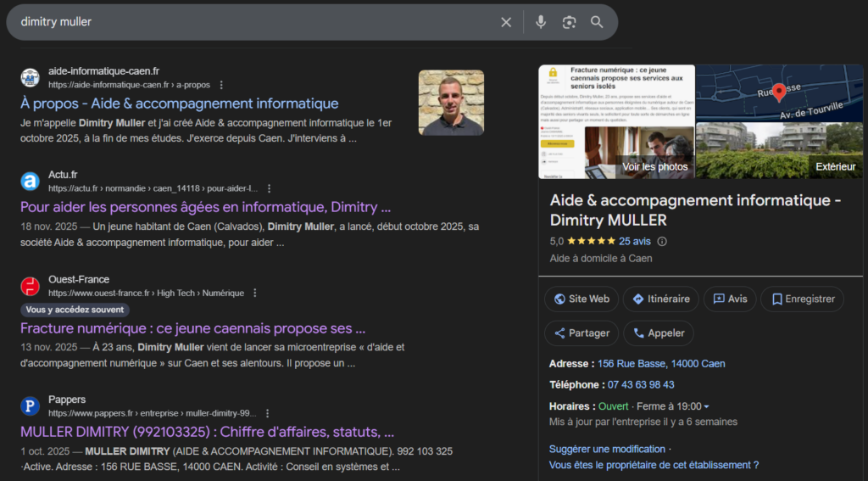Click the actu.fr › normandie › caen_14118 URL breadcrumb
This screenshot has width=868, height=481.
[153, 189]
